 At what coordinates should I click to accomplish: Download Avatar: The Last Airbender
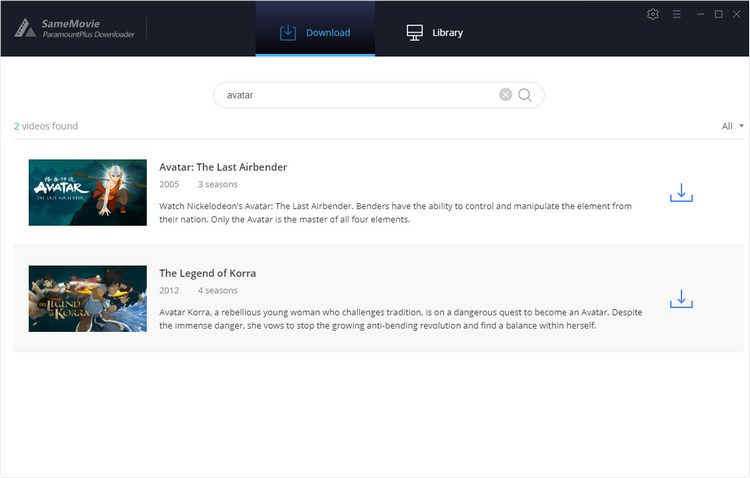tap(681, 192)
